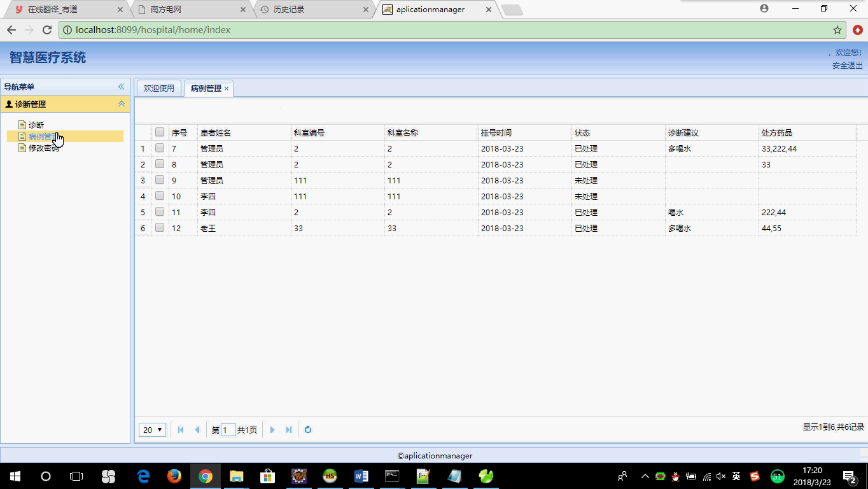Switch to 南方电网 browser tab
This screenshot has width=868, height=489.
(x=192, y=10)
